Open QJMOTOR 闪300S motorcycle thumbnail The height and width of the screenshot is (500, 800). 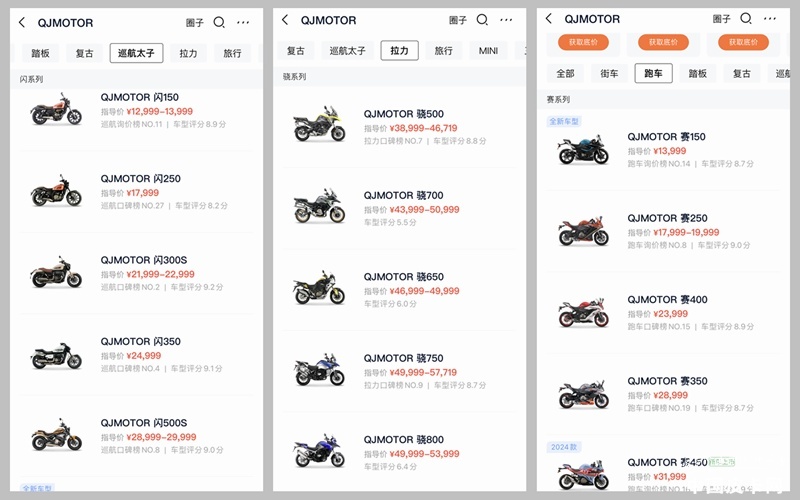56,272
